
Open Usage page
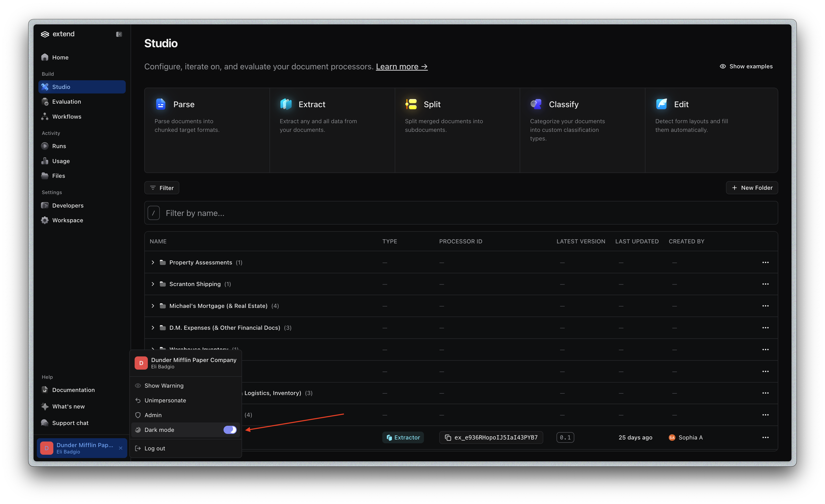[x=82, y=161]
